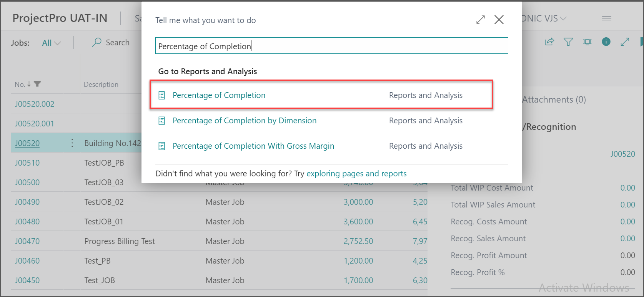Open Percentage of Completion by Dimension report

[x=244, y=121]
